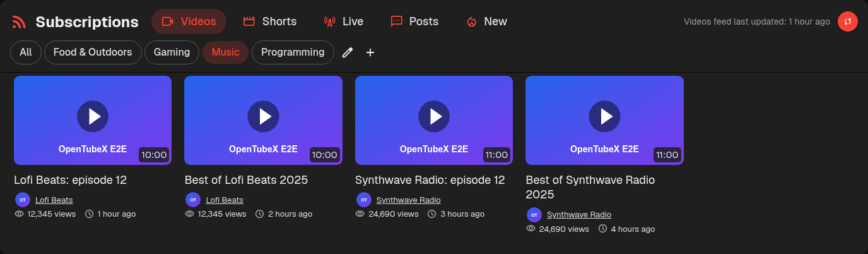Click 10:00 duration badge on Lofi episode 12
This screenshot has width=868, height=254.
[x=154, y=155]
